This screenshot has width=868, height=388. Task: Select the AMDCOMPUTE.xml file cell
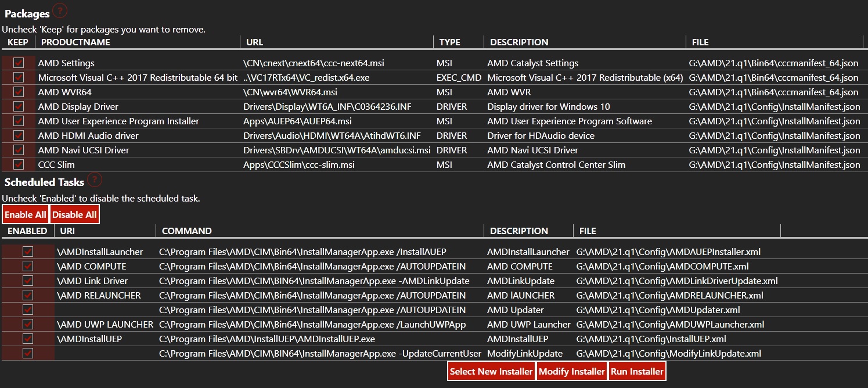coord(662,266)
